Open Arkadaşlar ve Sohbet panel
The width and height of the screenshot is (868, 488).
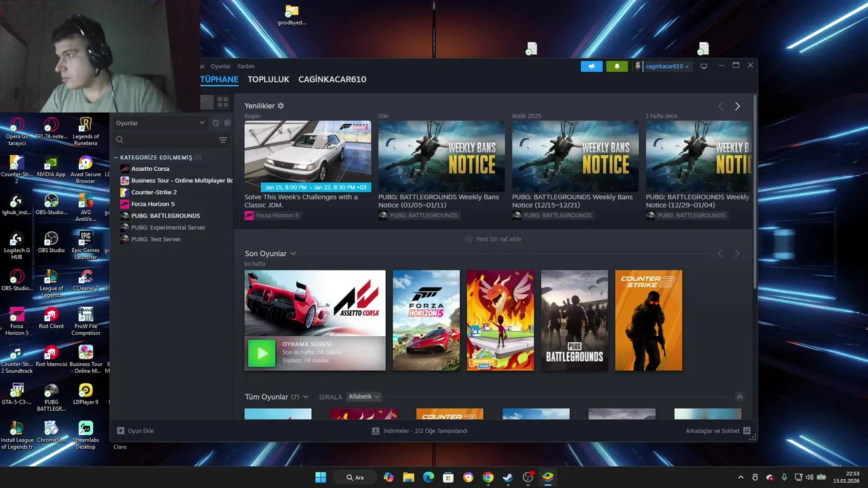click(717, 430)
